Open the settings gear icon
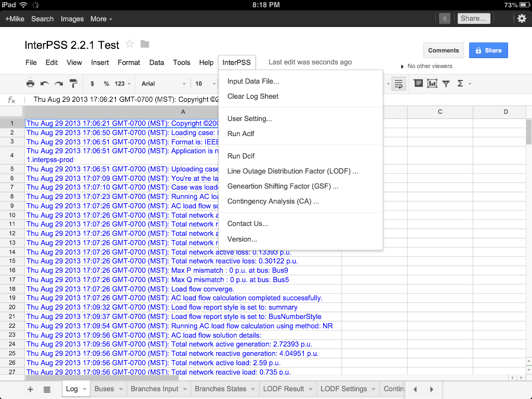Image resolution: width=532 pixels, height=399 pixels. [522, 19]
